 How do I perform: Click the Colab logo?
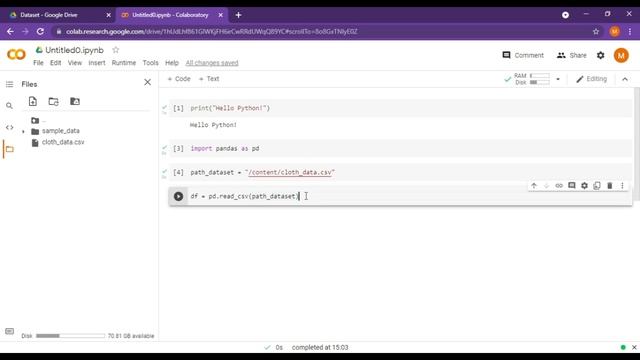(16, 54)
